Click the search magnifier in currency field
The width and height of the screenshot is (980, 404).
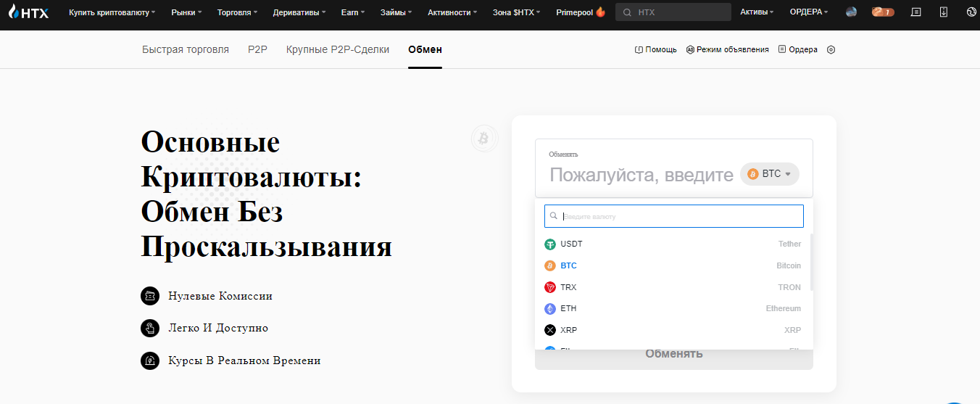[554, 216]
